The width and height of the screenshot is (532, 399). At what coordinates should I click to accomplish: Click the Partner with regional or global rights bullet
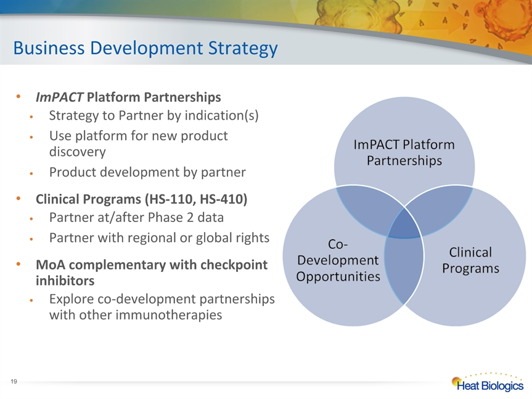tap(159, 238)
